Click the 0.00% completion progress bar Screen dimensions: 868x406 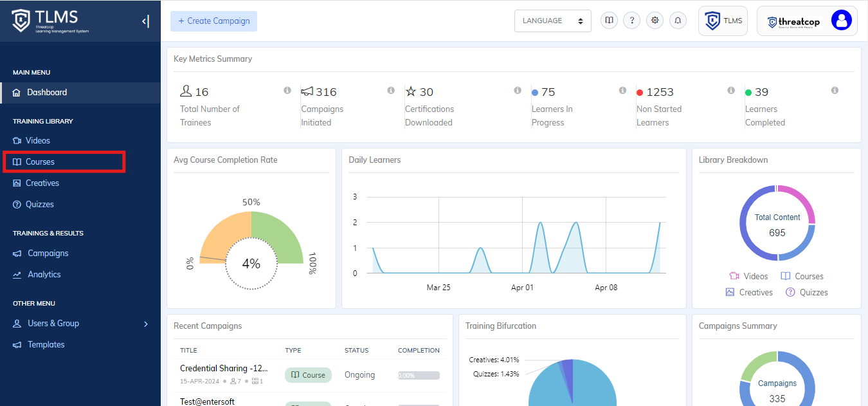pos(419,375)
